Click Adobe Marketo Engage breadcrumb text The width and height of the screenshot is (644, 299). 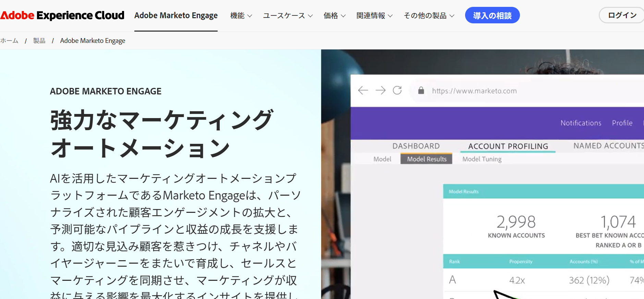pos(93,41)
